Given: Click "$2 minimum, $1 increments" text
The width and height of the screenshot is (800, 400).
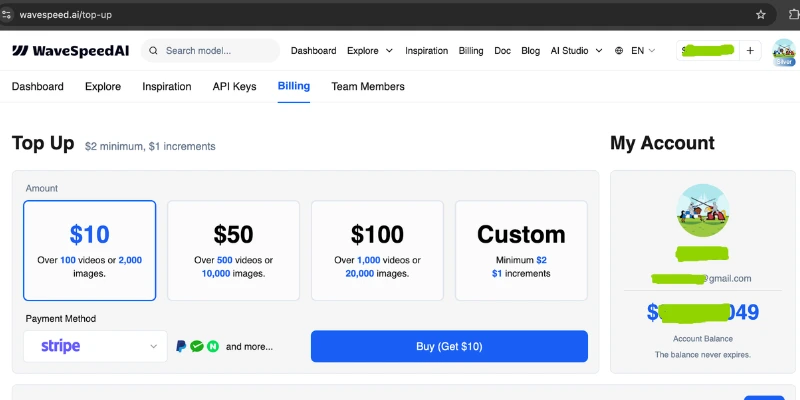Looking at the screenshot, I should (x=150, y=146).
